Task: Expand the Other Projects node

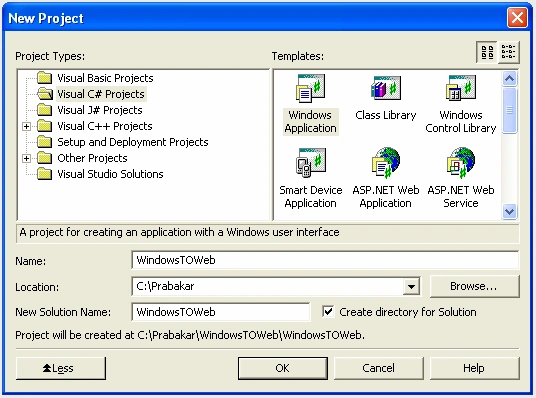Action: pyautogui.click(x=26, y=158)
